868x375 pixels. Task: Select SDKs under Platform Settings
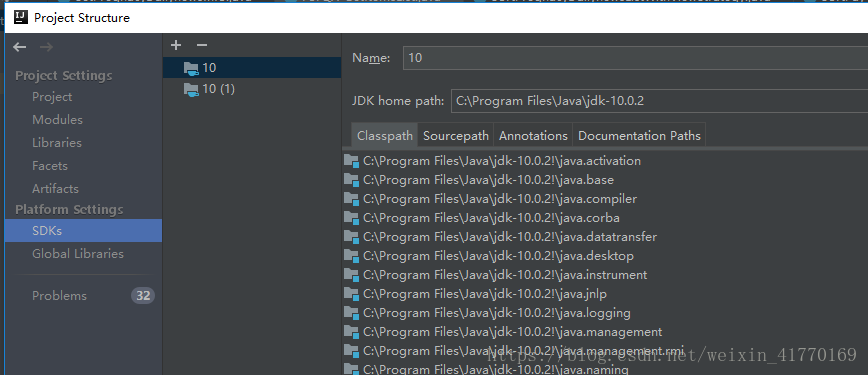click(x=83, y=230)
